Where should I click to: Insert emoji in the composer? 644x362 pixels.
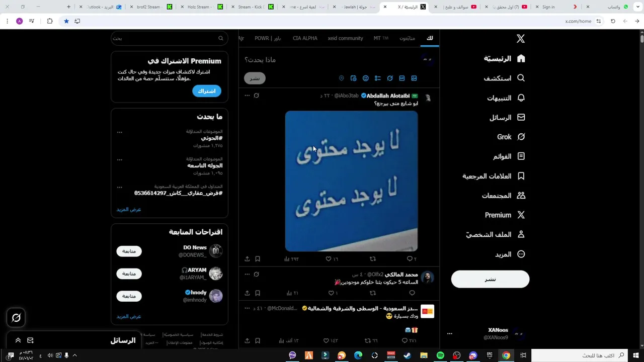coord(366,78)
